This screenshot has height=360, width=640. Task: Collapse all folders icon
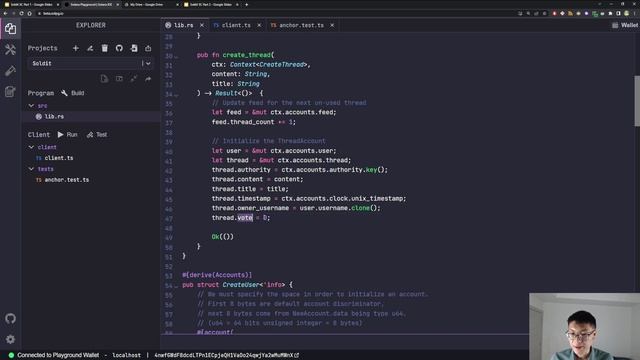(x=134, y=78)
